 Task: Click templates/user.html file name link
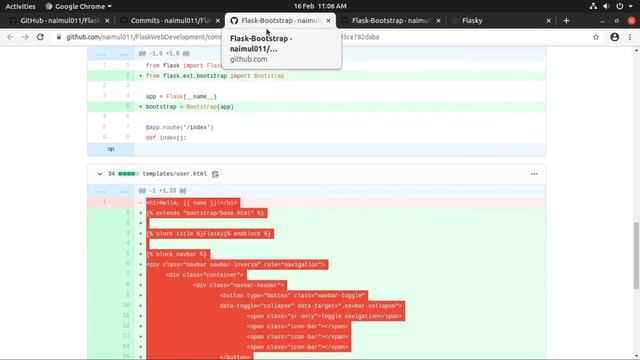[x=174, y=174]
